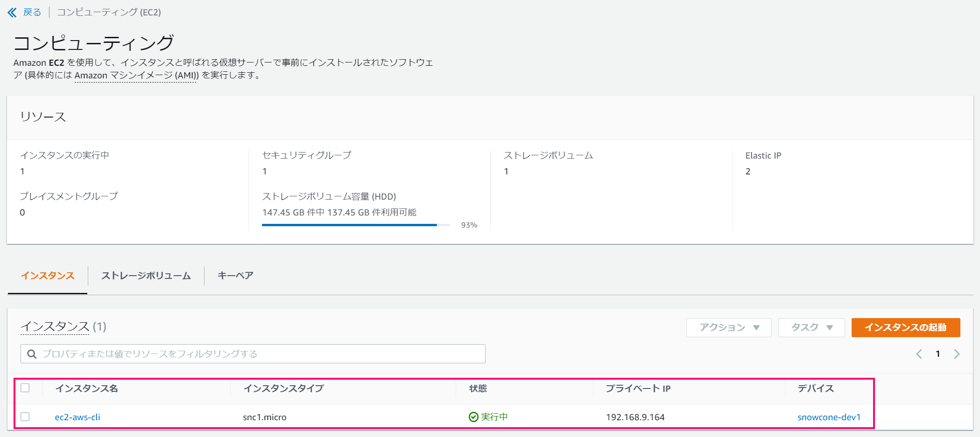Click the previous page arrow in pagination
This screenshot has width=980, height=437.
919,354
